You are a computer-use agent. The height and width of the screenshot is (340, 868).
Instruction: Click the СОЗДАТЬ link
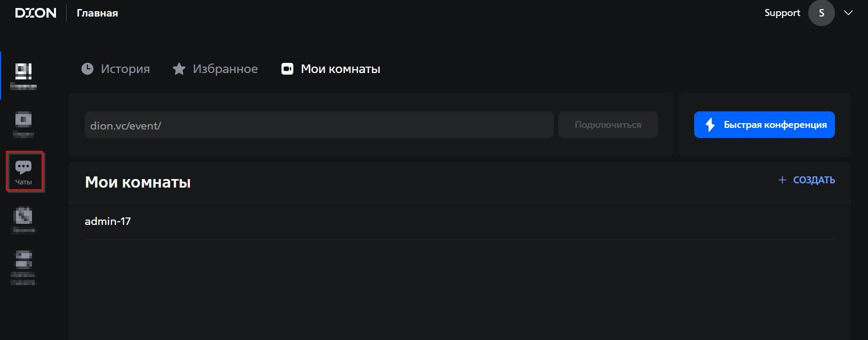point(814,180)
